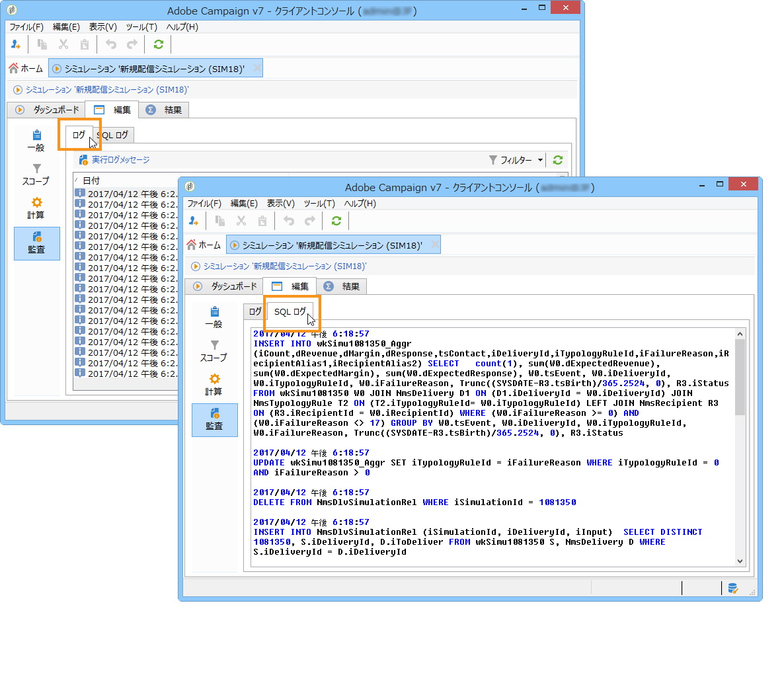Open ヘルプ(H) menu in back window
This screenshot has width=784, height=677.
[182, 27]
